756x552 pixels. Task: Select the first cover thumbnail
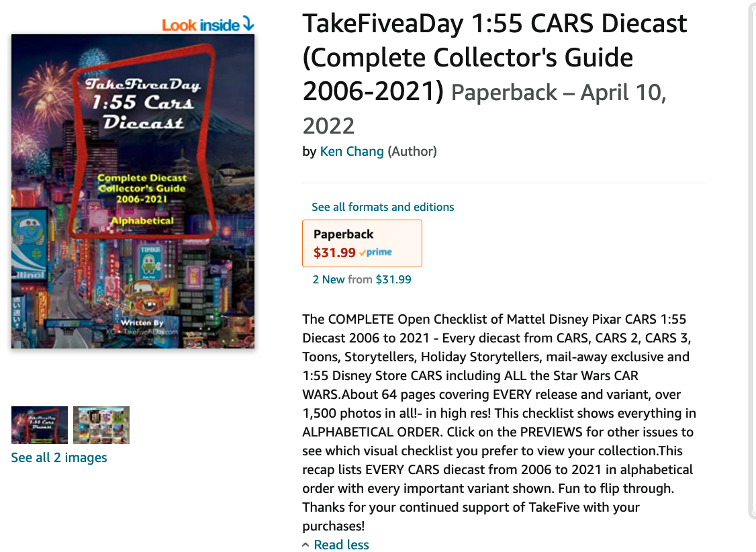pos(40,424)
